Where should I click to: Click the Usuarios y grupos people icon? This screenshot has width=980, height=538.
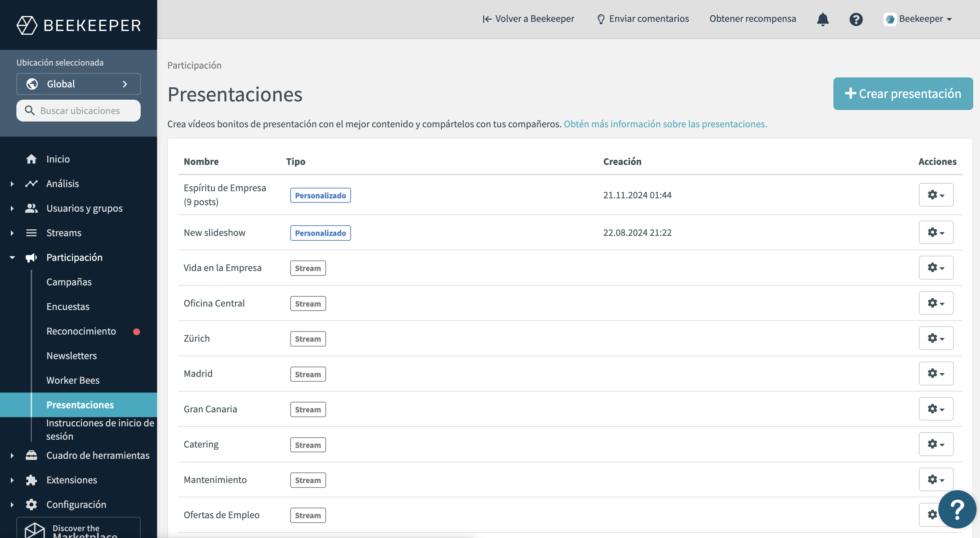tap(31, 208)
